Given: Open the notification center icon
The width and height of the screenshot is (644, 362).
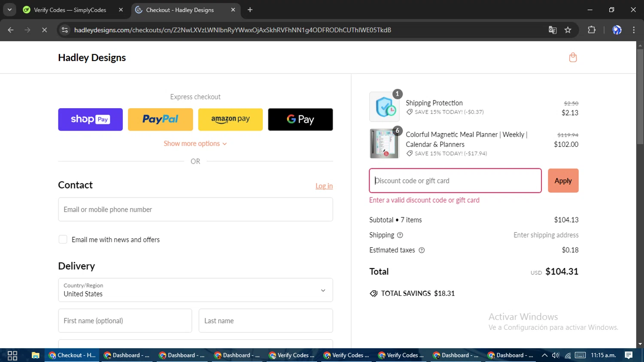Looking at the screenshot, I should 629,355.
